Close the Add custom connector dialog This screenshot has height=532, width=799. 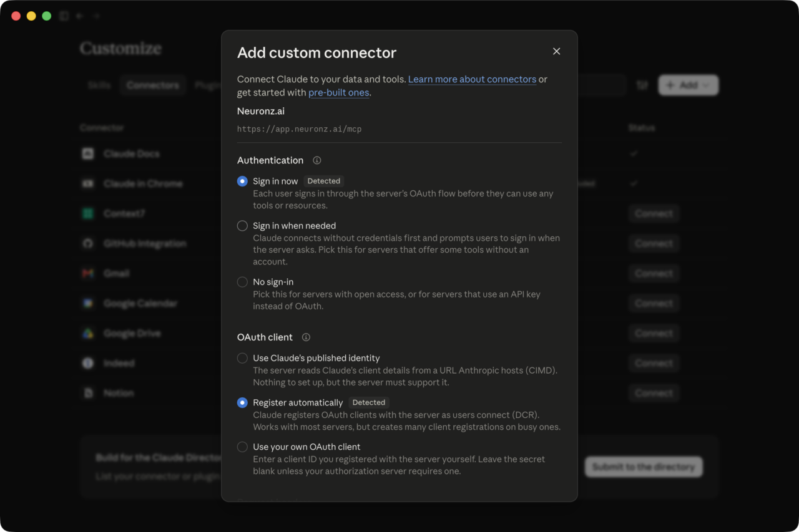[x=556, y=51]
